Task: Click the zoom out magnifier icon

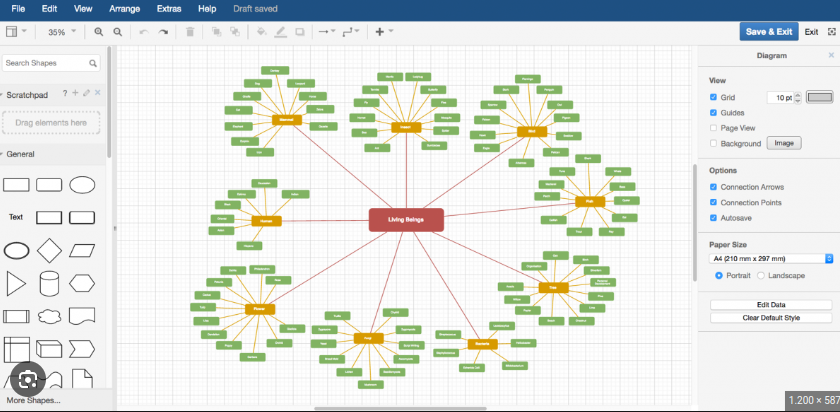Action: (x=118, y=32)
